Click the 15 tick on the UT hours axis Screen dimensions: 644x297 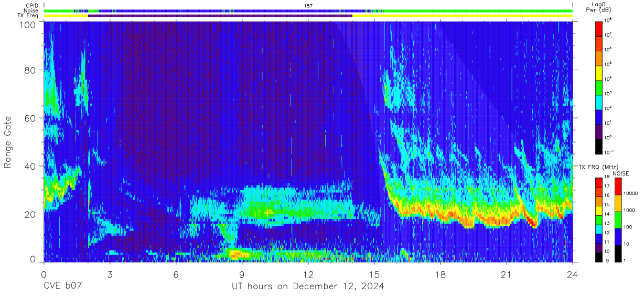point(374,274)
